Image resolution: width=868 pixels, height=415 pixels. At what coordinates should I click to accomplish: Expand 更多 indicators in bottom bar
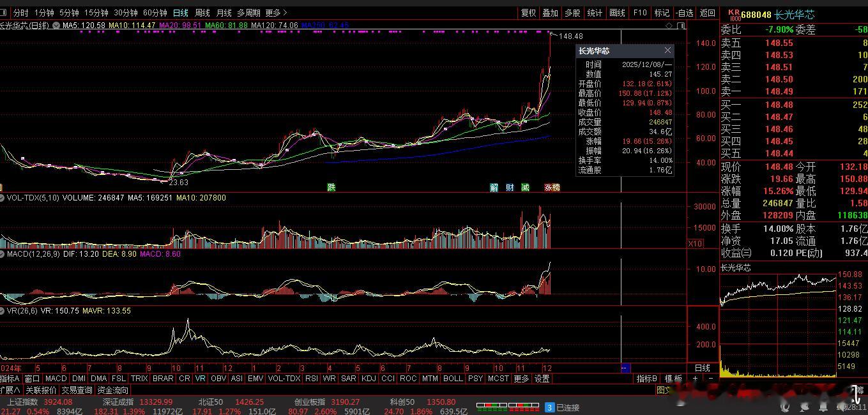(x=521, y=379)
